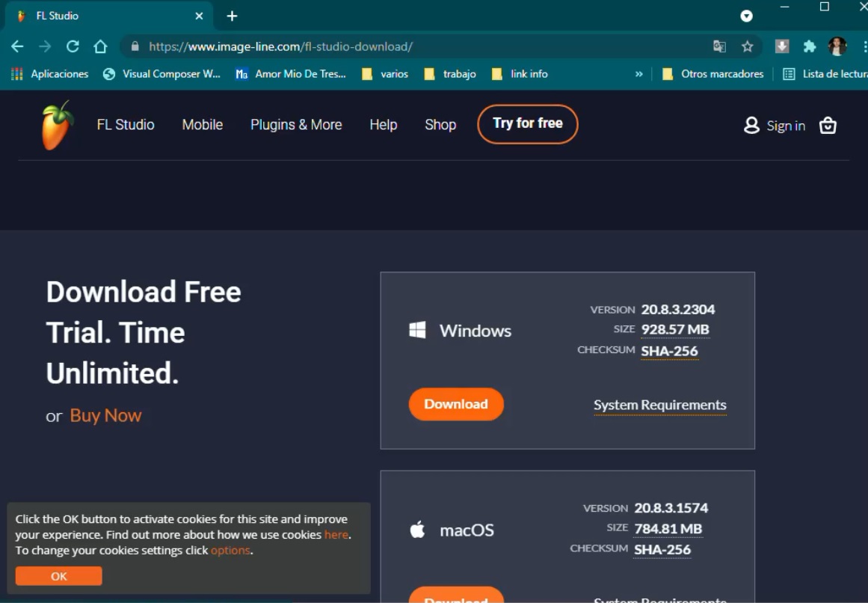Open the extensions puzzle icon
The image size is (868, 603).
tap(810, 46)
